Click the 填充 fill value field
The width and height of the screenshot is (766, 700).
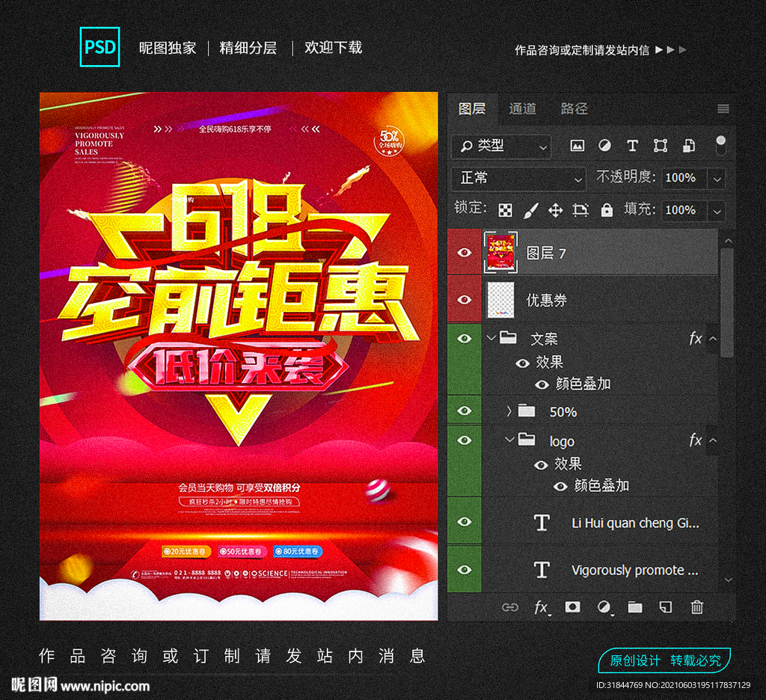point(681,210)
